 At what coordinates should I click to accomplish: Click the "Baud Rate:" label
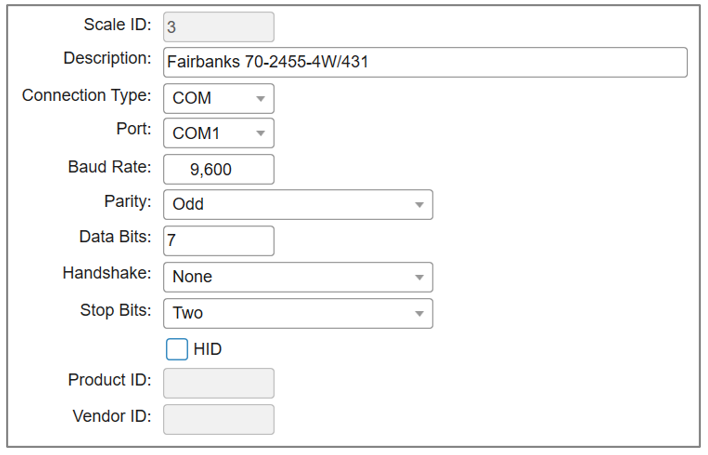pyautogui.click(x=109, y=166)
